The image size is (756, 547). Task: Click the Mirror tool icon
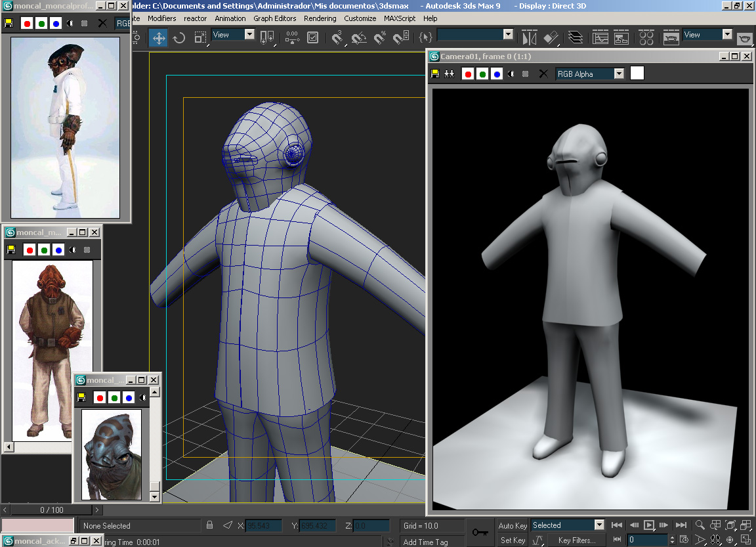(x=530, y=37)
